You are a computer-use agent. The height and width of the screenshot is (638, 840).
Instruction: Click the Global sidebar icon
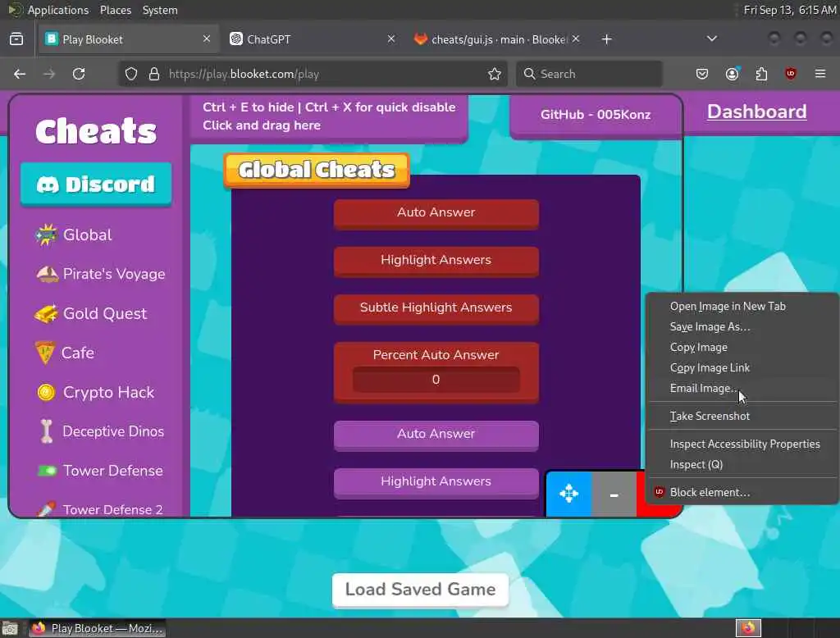click(x=46, y=235)
